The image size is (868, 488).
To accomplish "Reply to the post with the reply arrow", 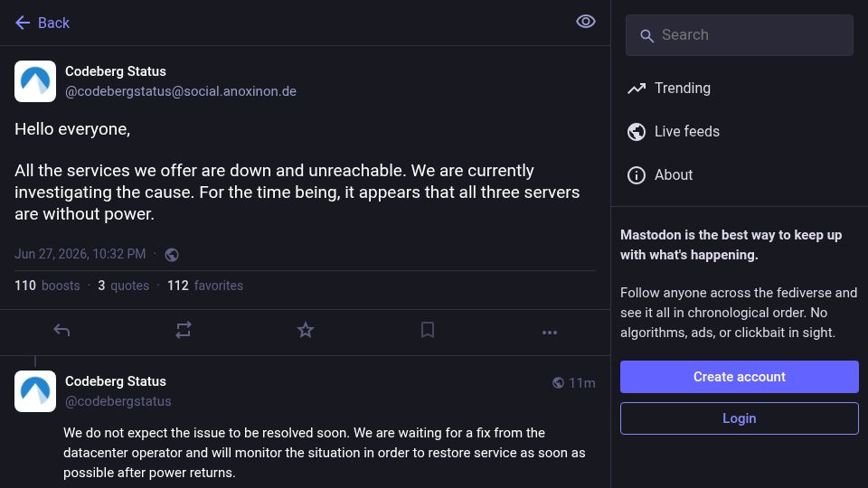I will coord(61,331).
